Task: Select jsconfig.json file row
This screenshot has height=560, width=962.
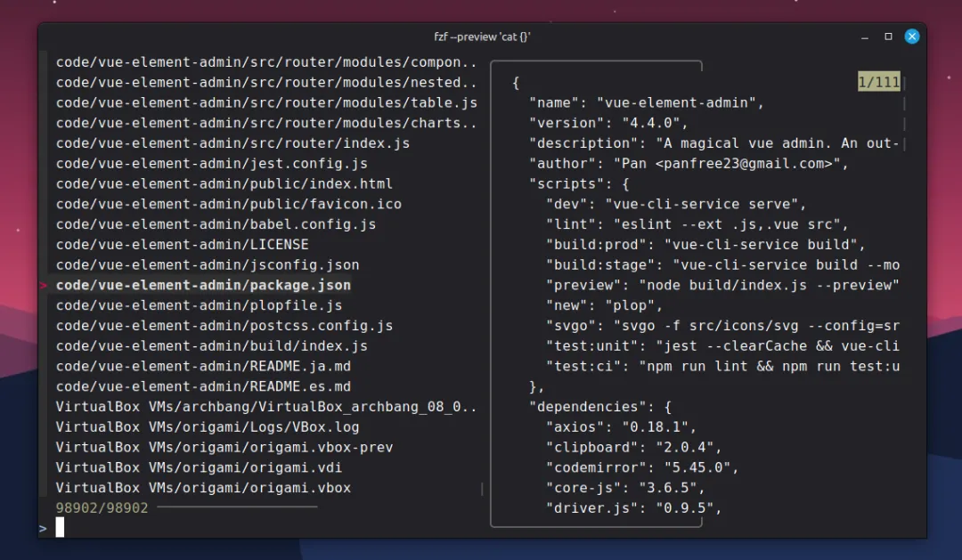Action: [208, 264]
